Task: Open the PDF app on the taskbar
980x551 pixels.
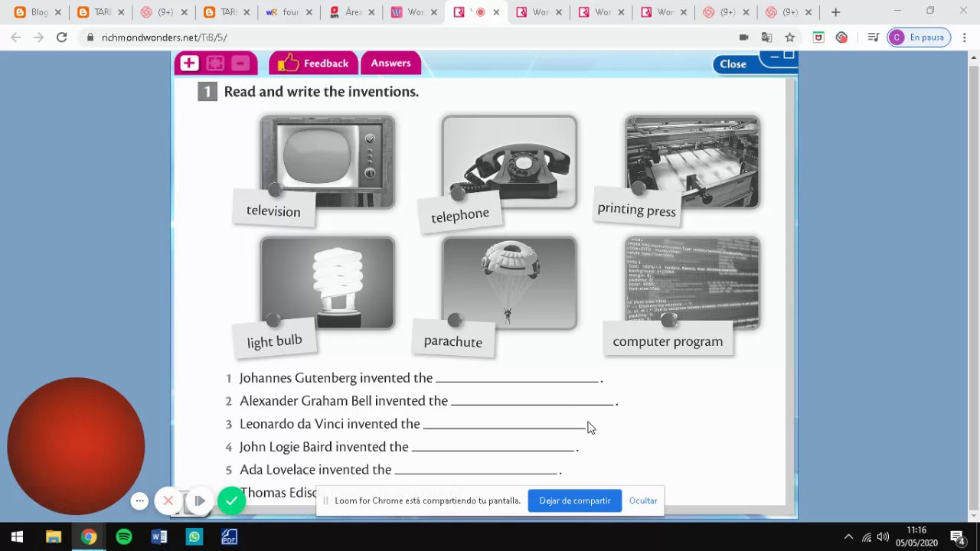Action: click(229, 537)
